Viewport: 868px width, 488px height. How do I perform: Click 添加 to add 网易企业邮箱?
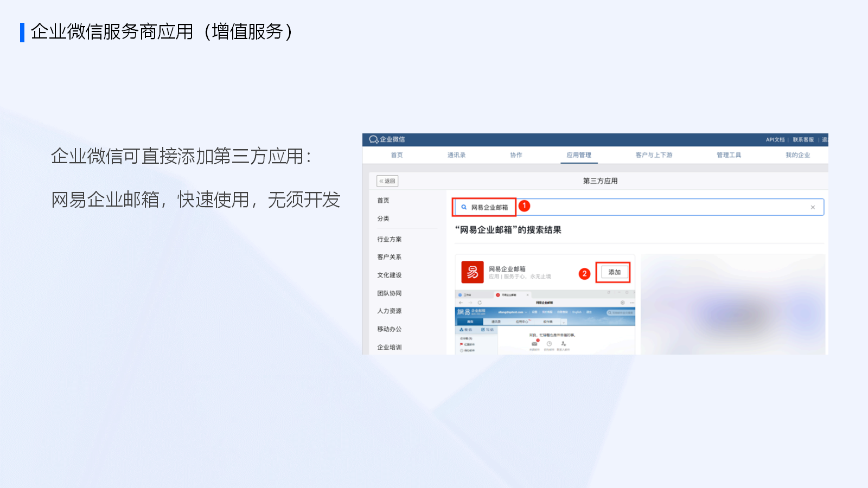point(614,272)
